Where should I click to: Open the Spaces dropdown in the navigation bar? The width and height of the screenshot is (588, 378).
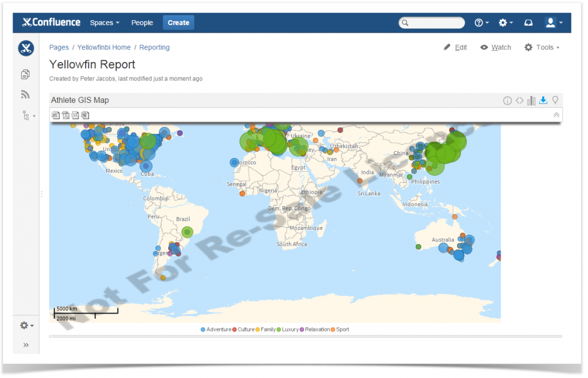click(104, 22)
